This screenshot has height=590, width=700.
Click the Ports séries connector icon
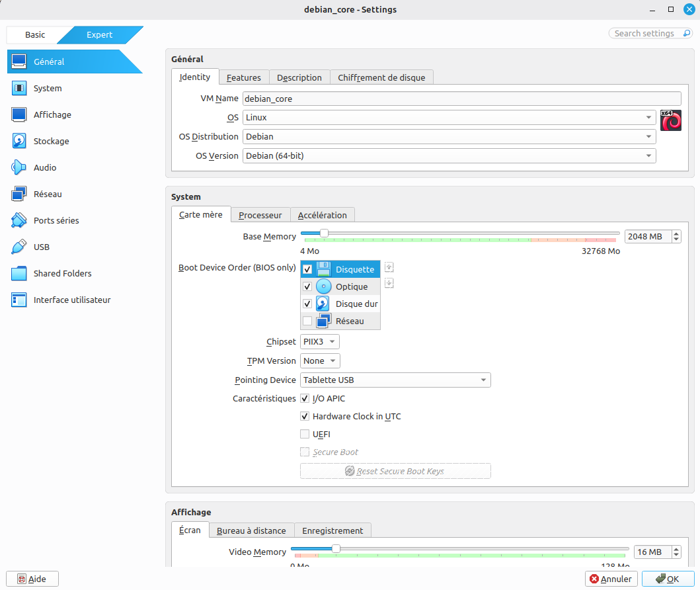pyautogui.click(x=19, y=220)
